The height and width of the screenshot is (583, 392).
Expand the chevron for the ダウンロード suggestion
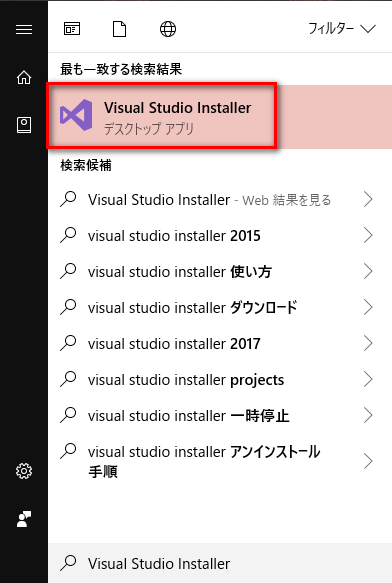[x=368, y=307]
